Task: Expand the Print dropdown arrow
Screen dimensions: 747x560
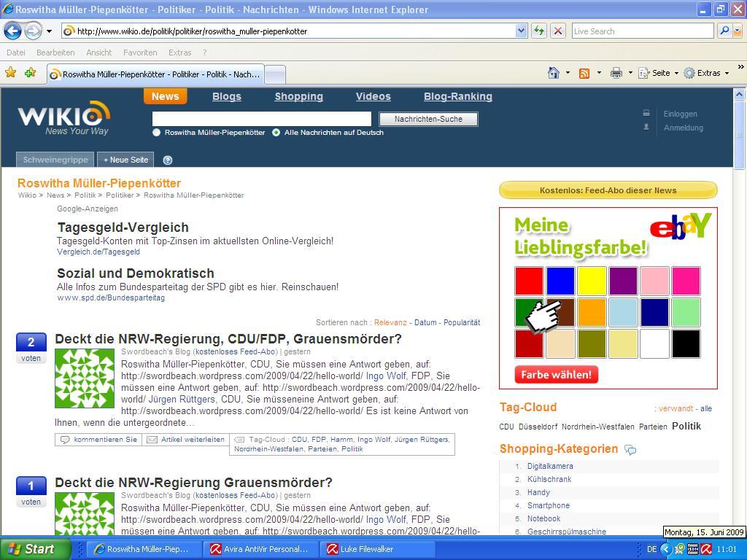Action: tap(630, 73)
